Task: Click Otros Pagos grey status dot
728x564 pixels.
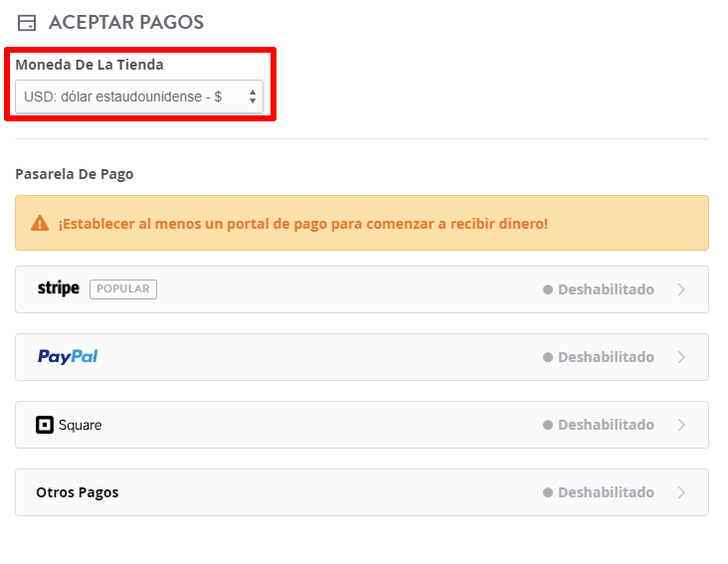Action: tap(548, 492)
